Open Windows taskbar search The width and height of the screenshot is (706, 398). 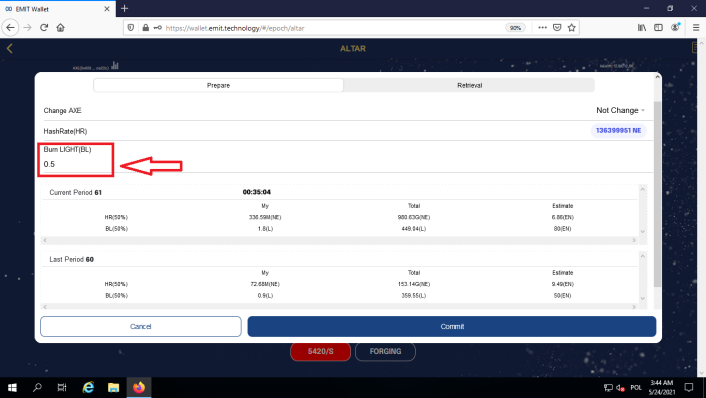point(37,387)
